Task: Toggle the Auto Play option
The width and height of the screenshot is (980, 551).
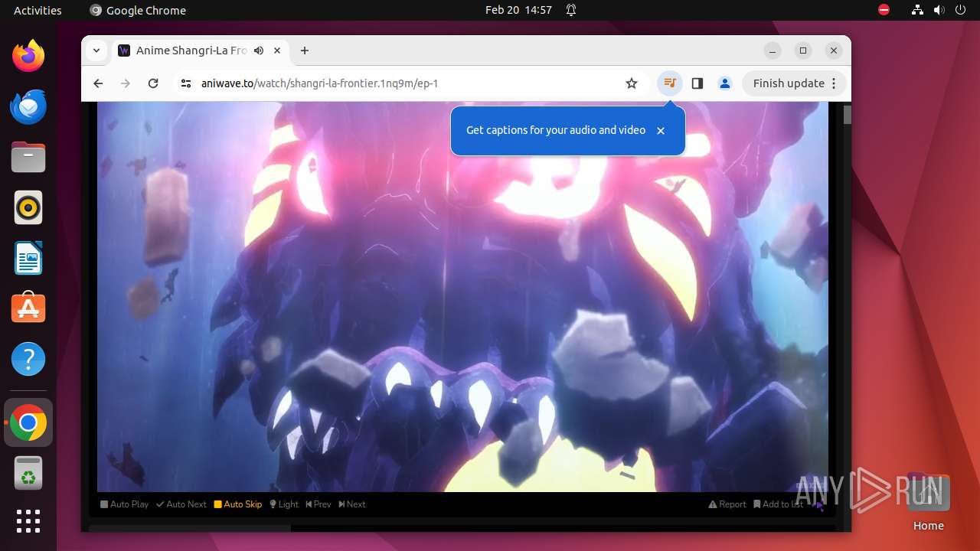Action: click(x=125, y=504)
